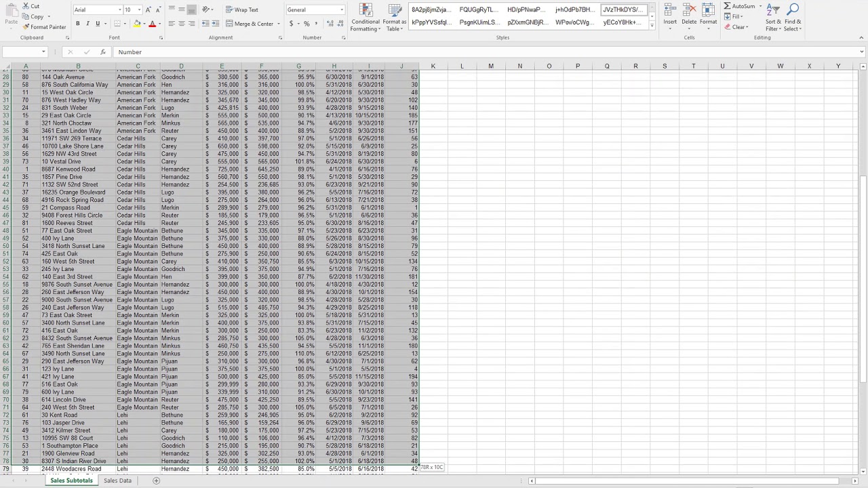Collapse the ribbon with the chevron
868x488 pixels.
tap(862, 38)
